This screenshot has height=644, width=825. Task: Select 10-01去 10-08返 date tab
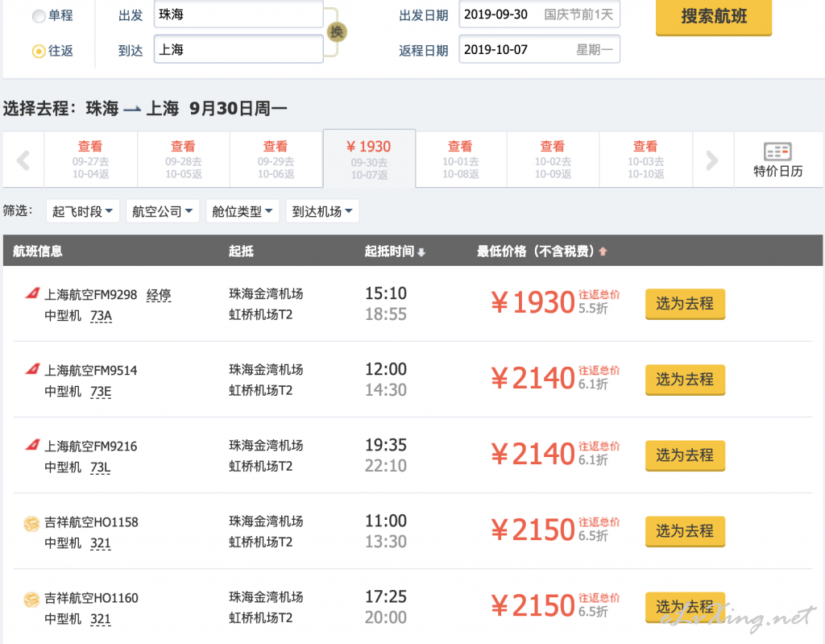[461, 160]
